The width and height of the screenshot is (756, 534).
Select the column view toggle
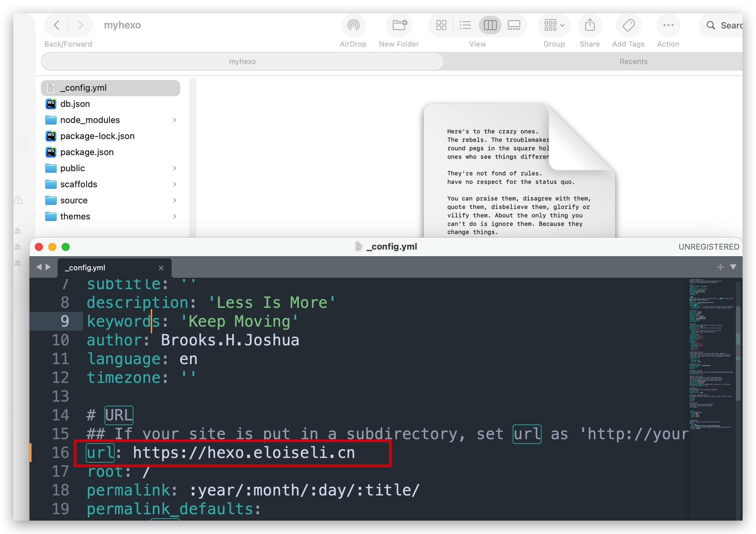pyautogui.click(x=490, y=25)
